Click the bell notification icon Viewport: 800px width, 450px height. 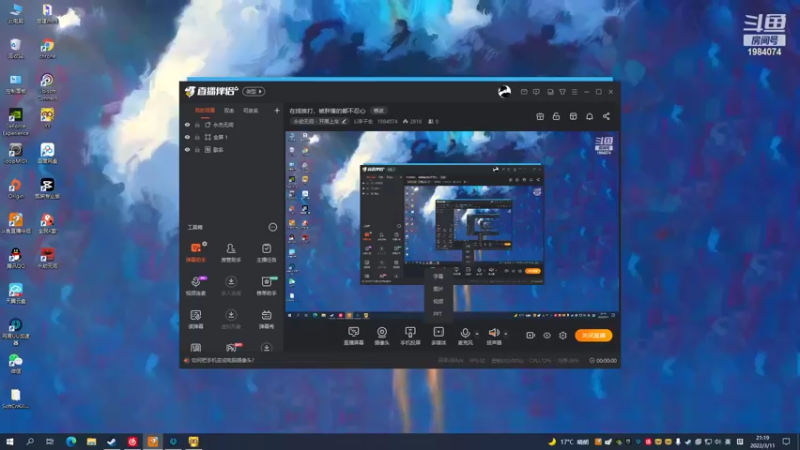pyautogui.click(x=589, y=116)
